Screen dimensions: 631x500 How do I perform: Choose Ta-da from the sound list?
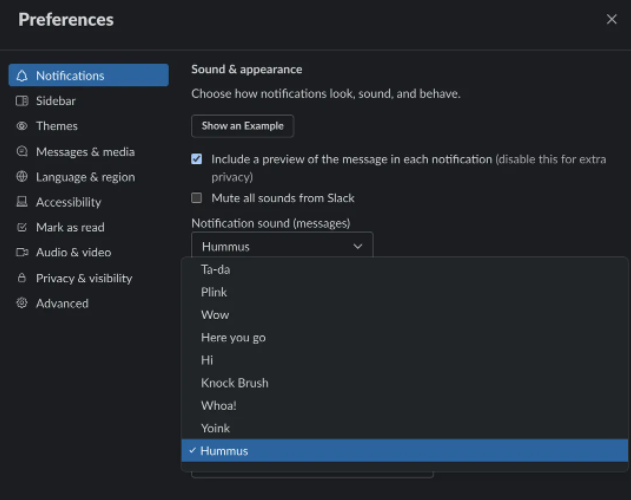[215, 269]
